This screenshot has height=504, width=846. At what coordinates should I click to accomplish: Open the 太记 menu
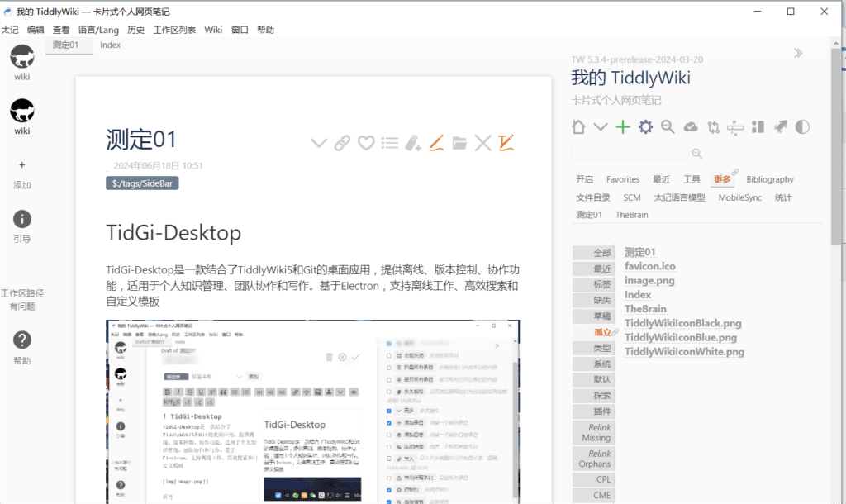(x=10, y=30)
